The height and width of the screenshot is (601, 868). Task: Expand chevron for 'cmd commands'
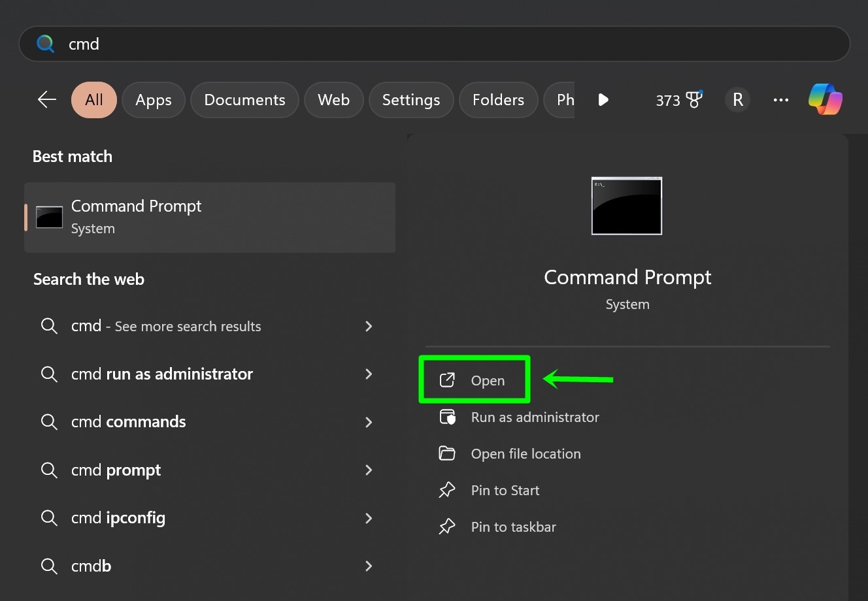pyautogui.click(x=369, y=422)
